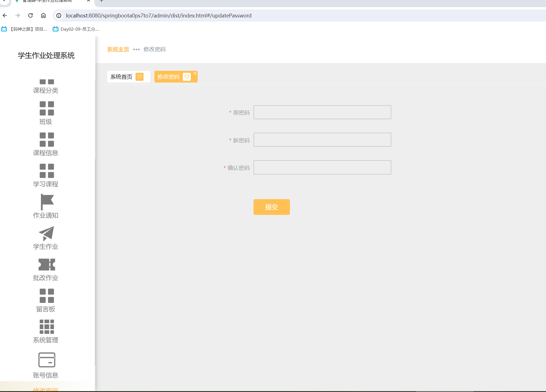Click the tag icon on 系统首页 tab
This screenshot has height=392, width=546.
(x=140, y=77)
